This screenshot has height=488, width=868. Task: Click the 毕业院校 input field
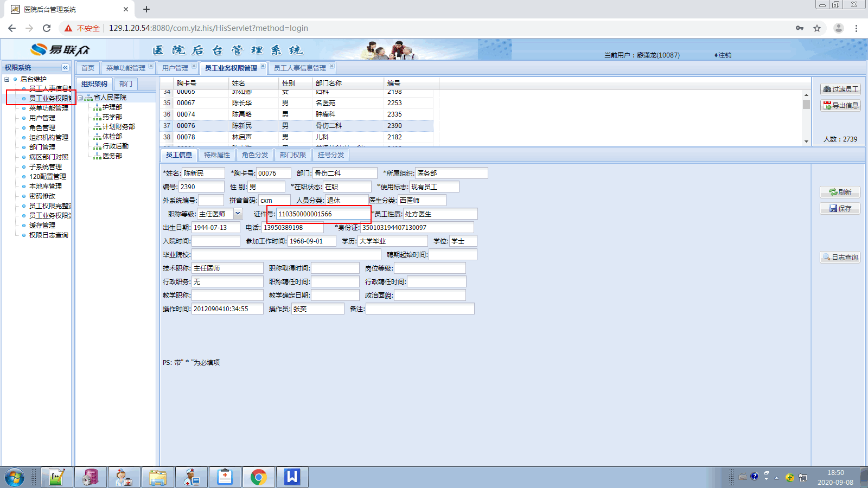point(286,254)
